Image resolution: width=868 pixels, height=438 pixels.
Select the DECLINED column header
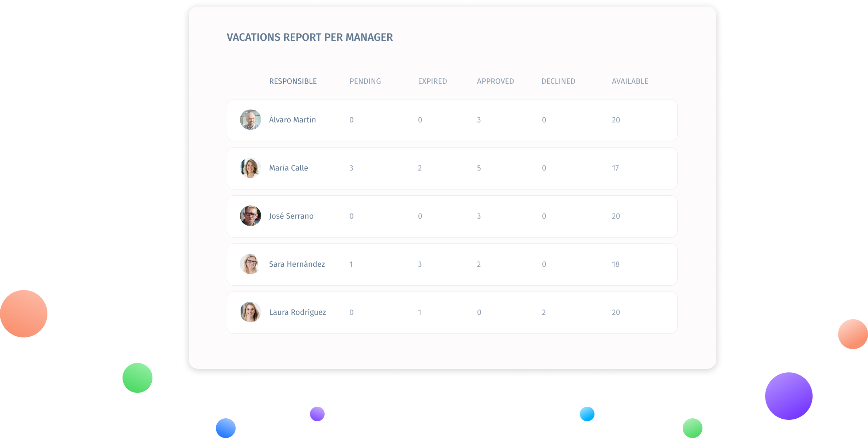coord(558,81)
